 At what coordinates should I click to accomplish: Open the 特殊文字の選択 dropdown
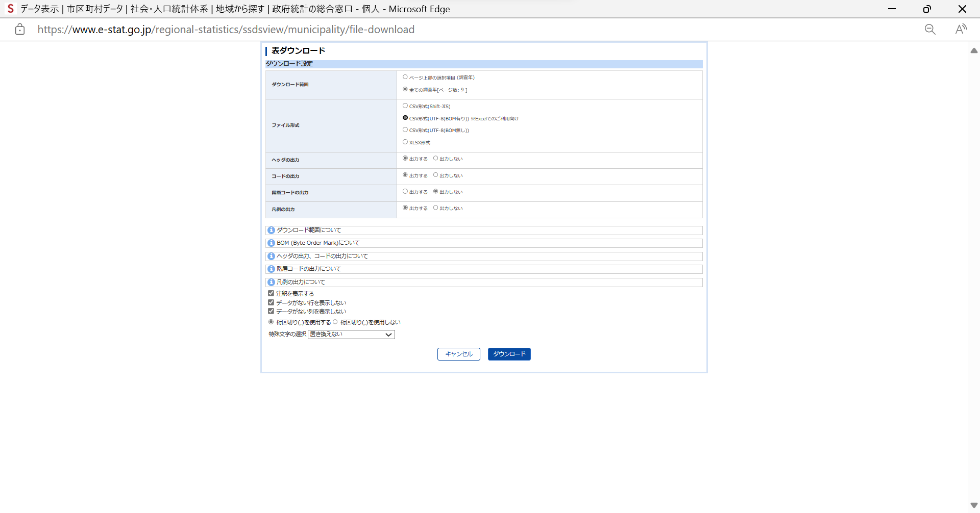coord(351,335)
